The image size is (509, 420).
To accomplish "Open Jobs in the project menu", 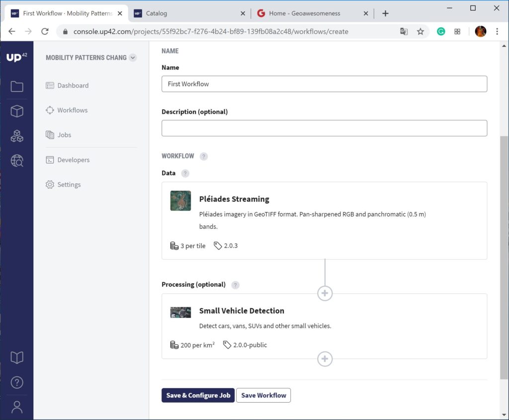I will pos(59,135).
